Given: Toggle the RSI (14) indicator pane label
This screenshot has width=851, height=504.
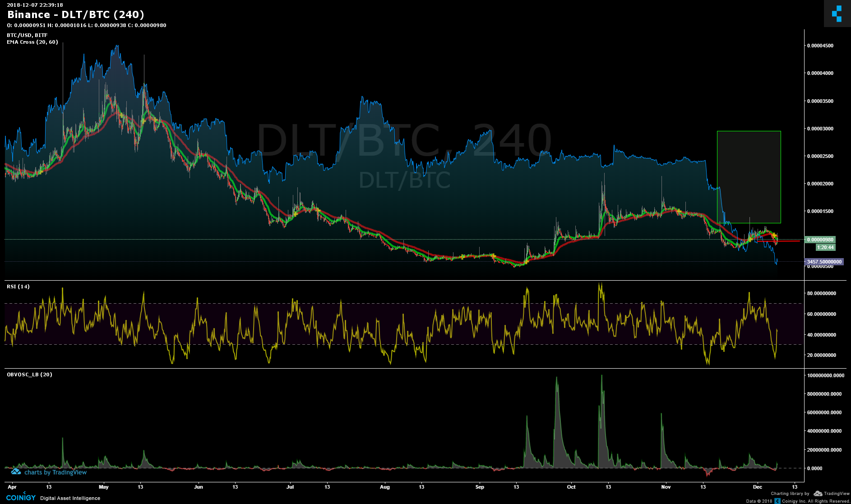Looking at the screenshot, I should pyautogui.click(x=18, y=286).
